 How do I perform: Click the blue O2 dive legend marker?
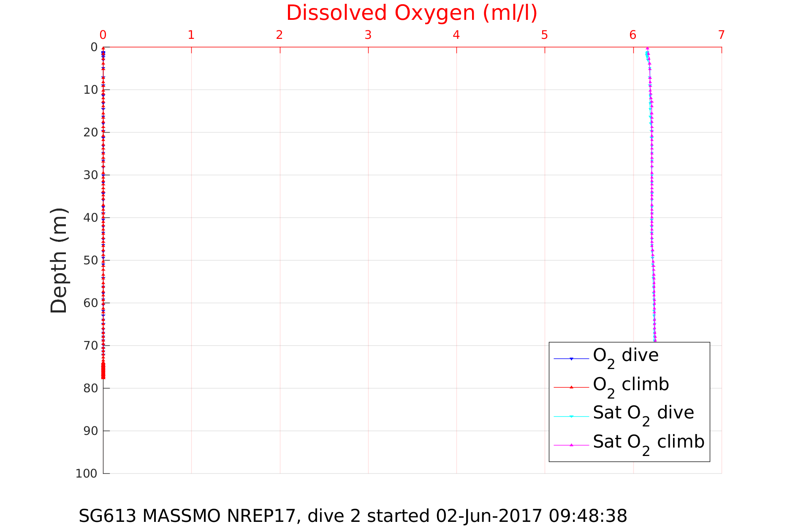pos(571,359)
